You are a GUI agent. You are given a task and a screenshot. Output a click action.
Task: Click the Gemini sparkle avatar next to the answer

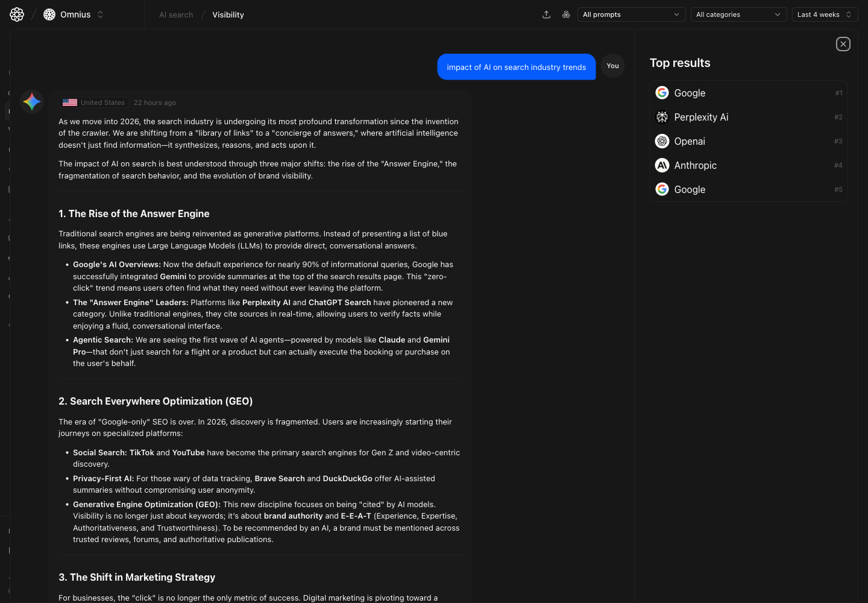(x=31, y=101)
